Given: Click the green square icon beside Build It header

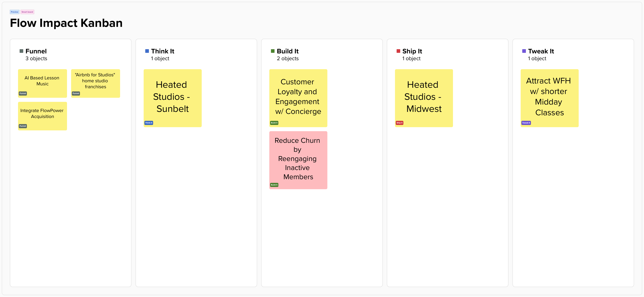Looking at the screenshot, I should 273,51.
